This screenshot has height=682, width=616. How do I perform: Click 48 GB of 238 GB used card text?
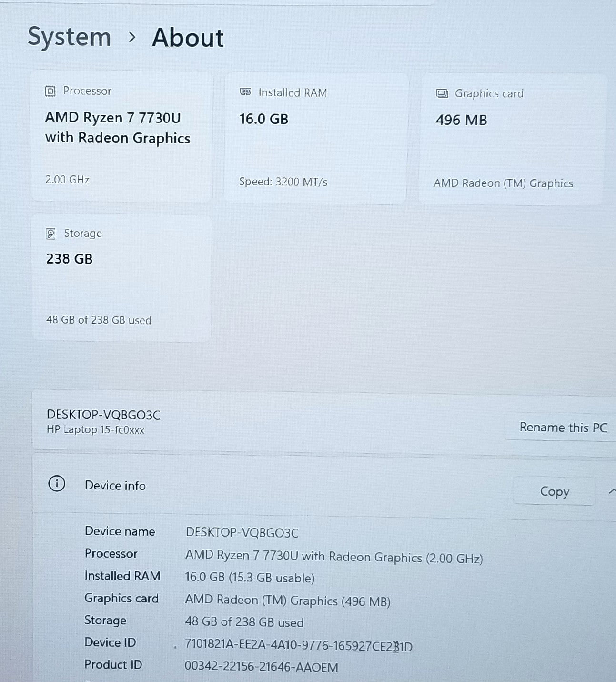(99, 320)
